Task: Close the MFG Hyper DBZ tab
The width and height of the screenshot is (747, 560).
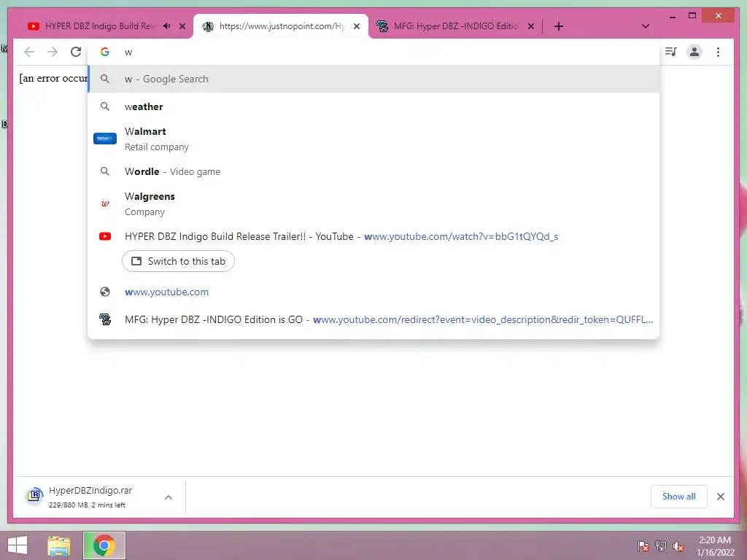Action: tap(531, 26)
